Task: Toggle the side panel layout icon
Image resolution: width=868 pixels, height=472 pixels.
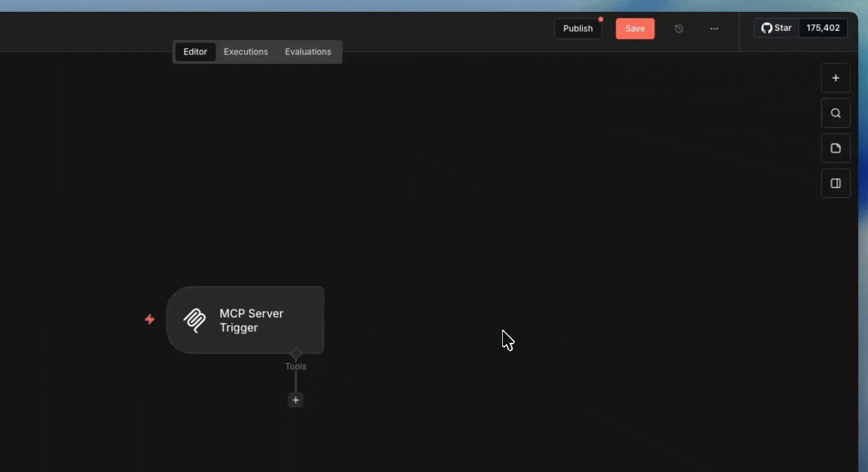Action: (x=835, y=184)
